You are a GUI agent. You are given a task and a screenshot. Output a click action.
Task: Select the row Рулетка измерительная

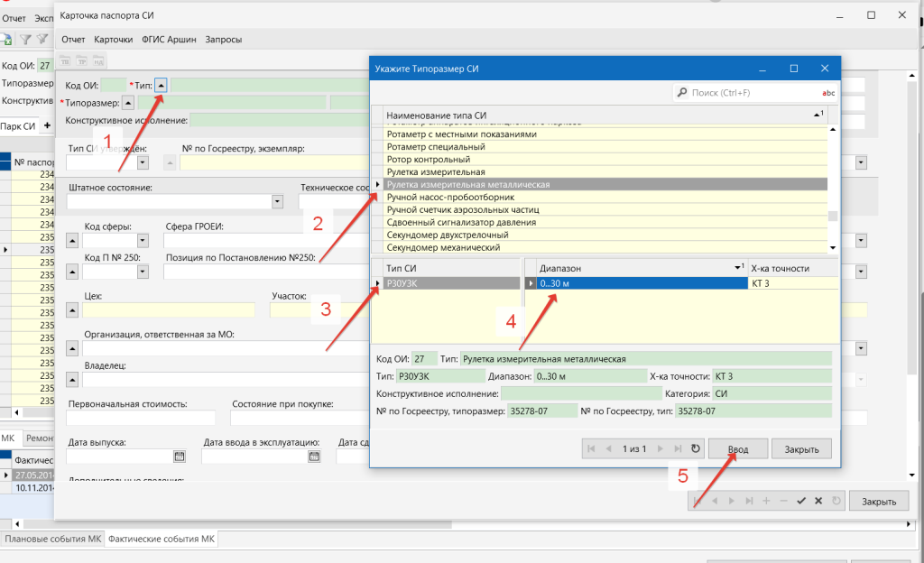tap(605, 172)
